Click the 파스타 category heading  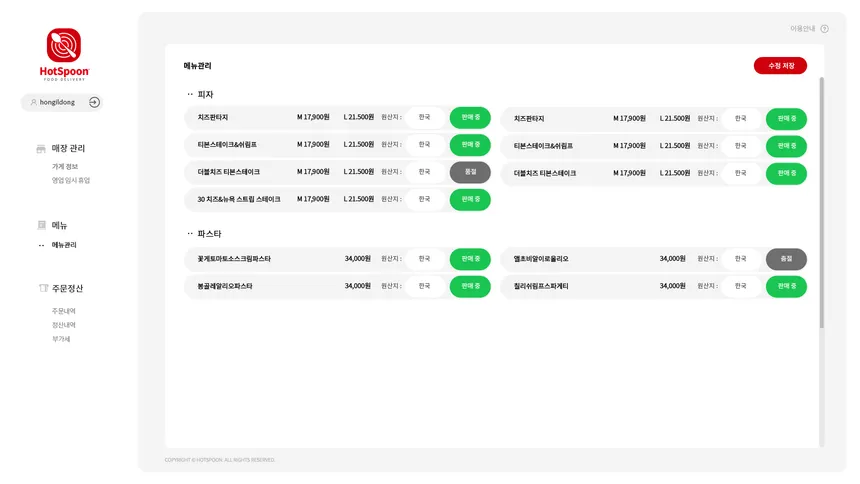click(209, 234)
